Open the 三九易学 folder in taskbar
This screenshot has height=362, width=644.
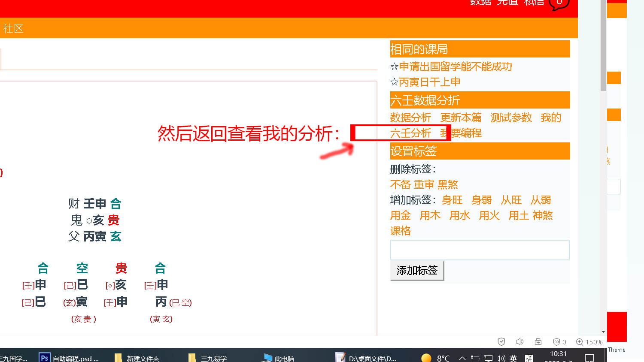pos(209,358)
